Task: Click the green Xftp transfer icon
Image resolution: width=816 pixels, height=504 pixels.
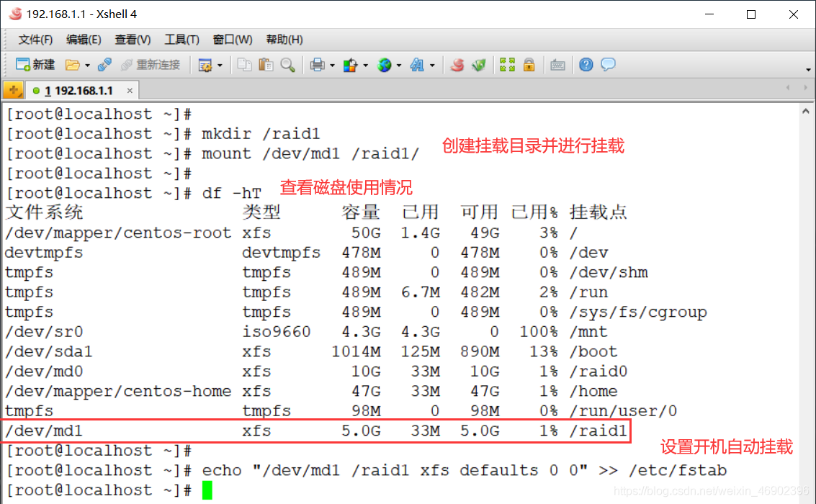Action: pos(479,65)
